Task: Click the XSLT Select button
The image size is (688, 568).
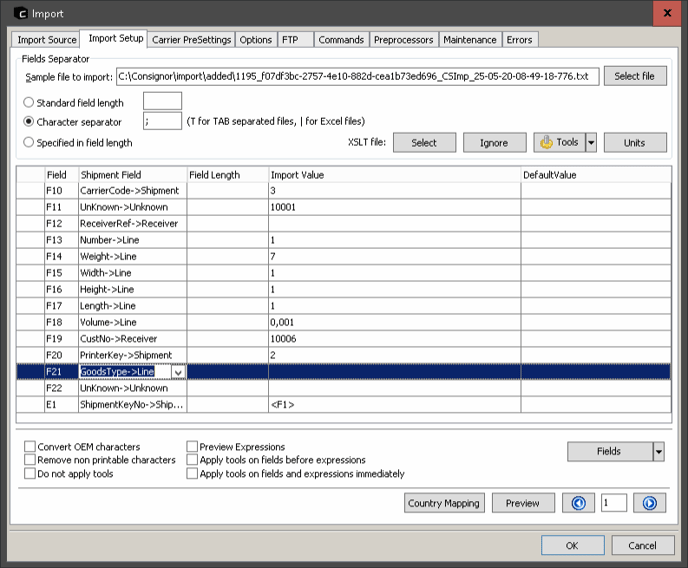Action: point(424,143)
